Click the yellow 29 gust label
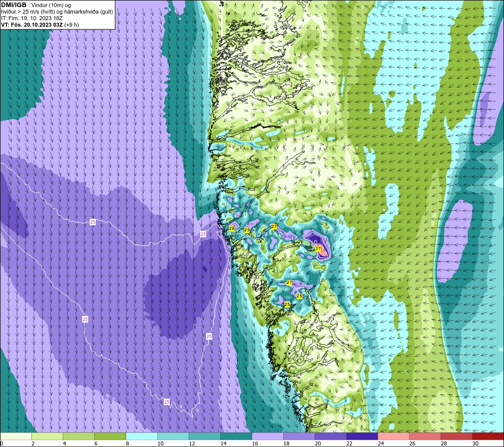The height and width of the screenshot is (447, 504). (x=247, y=230)
